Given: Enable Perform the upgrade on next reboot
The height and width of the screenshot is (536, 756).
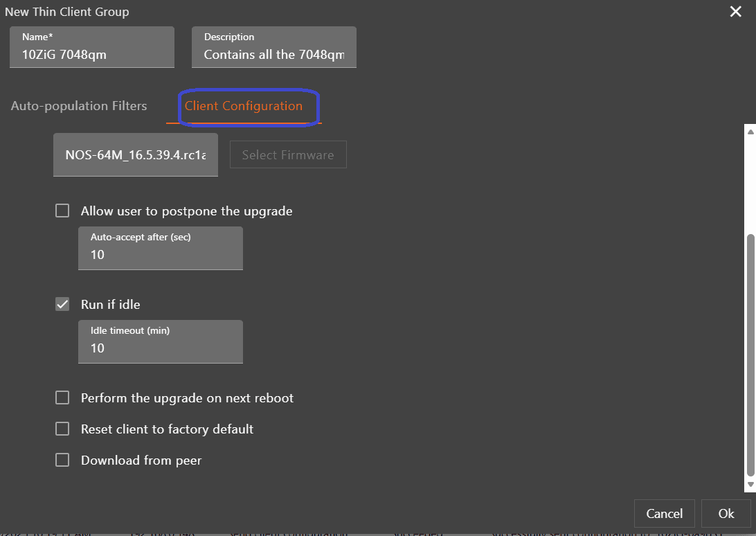Looking at the screenshot, I should click(62, 398).
